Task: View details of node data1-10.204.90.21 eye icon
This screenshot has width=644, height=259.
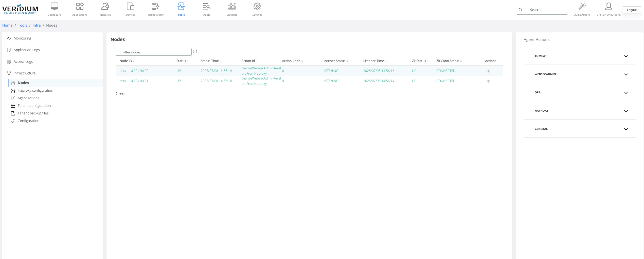Action: pos(488,81)
